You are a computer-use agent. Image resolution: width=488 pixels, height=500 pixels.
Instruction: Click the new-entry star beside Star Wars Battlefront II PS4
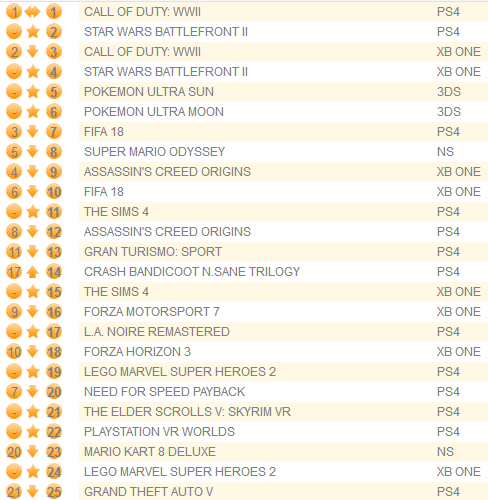tap(33, 32)
